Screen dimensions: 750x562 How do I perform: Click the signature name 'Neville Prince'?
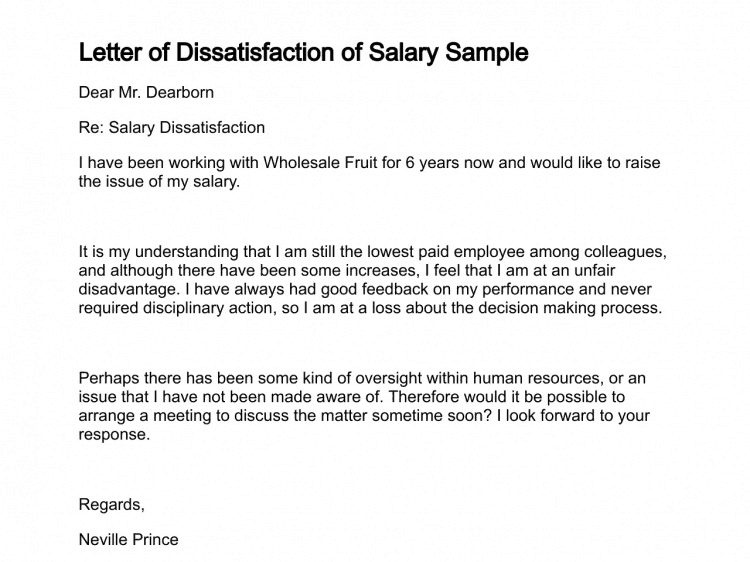[128, 540]
